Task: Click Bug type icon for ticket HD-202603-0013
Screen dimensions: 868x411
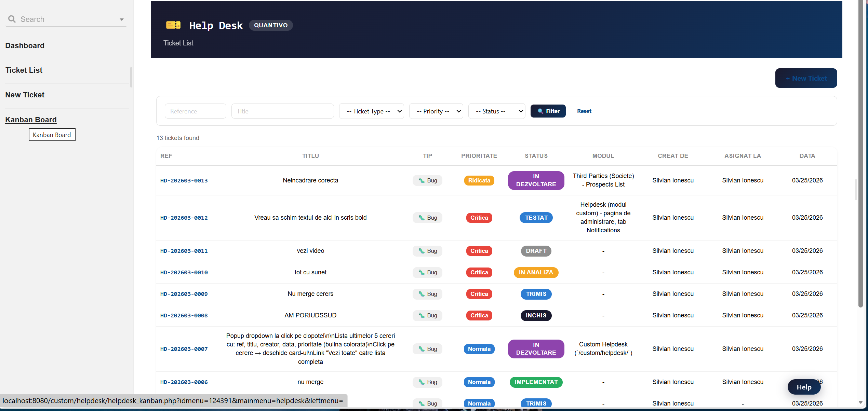Action: click(422, 180)
